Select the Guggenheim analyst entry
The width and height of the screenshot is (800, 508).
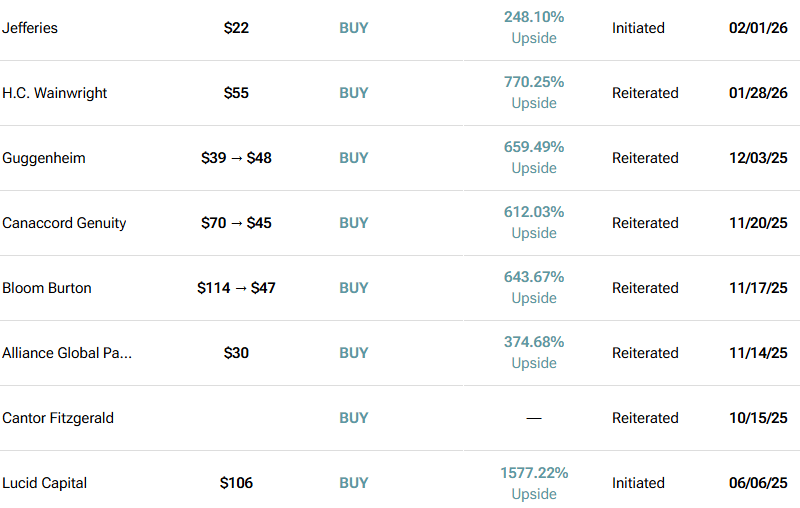click(x=44, y=158)
